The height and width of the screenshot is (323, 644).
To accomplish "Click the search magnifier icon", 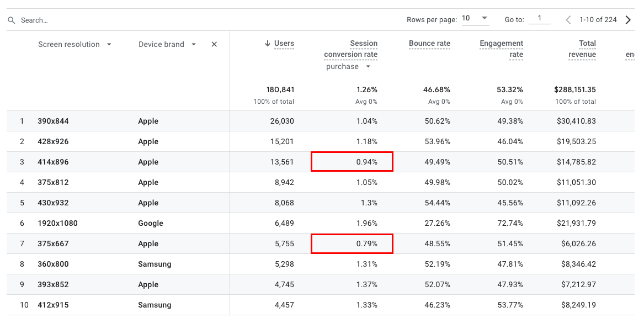I will (12, 20).
